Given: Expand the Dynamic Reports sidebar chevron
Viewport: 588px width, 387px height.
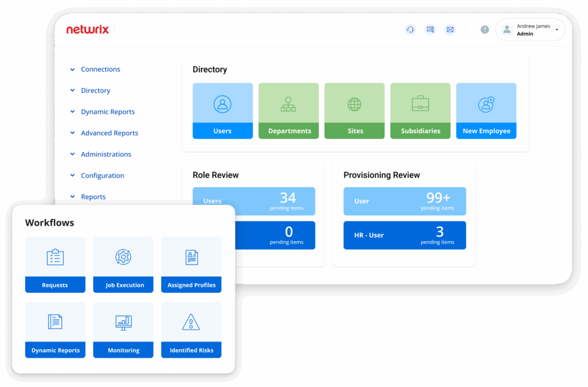Looking at the screenshot, I should pos(72,112).
